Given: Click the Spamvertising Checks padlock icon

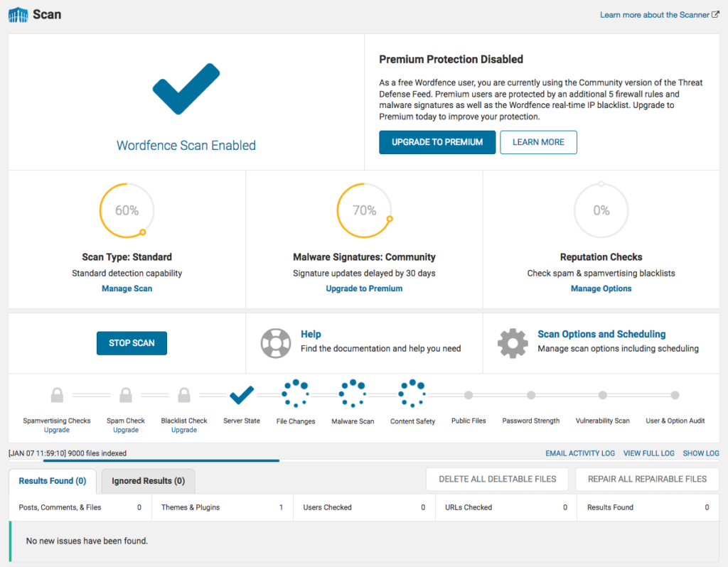Looking at the screenshot, I should (57, 395).
